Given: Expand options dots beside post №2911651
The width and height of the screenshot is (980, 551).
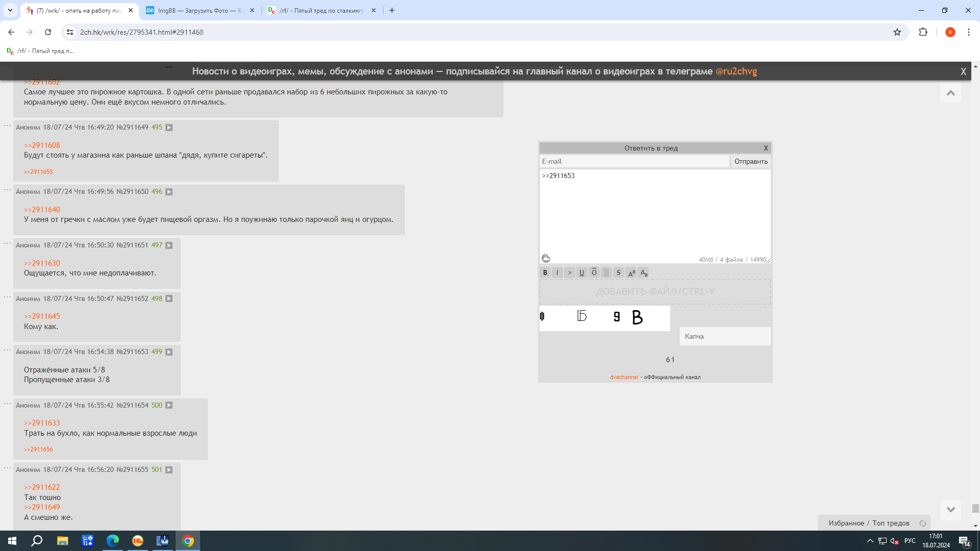Looking at the screenshot, I should point(7,243).
